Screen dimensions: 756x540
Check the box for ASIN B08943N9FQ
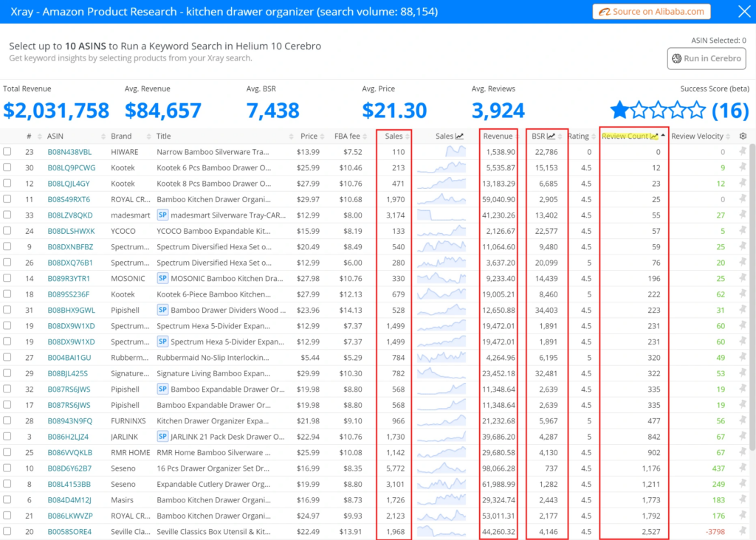[7, 420]
